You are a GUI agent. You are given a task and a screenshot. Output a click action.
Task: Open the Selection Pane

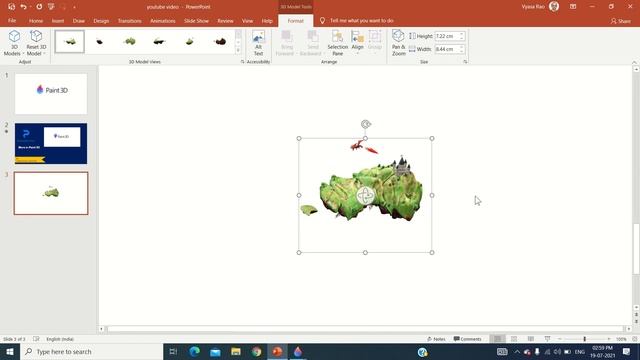(337, 43)
